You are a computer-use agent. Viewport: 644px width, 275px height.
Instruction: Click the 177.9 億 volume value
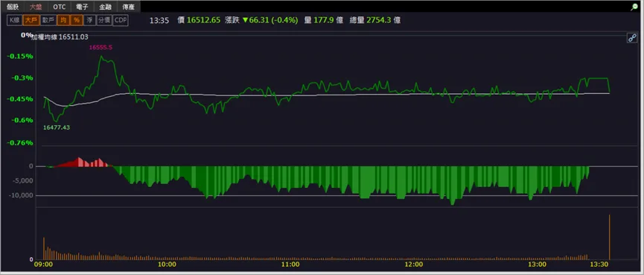coord(328,20)
